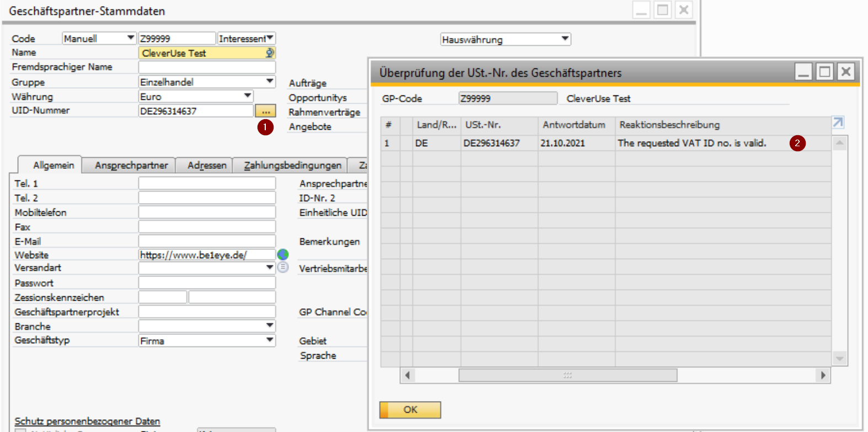Click the right arrow of the horizontal scrollbar
The width and height of the screenshot is (868, 432).
[x=823, y=375]
